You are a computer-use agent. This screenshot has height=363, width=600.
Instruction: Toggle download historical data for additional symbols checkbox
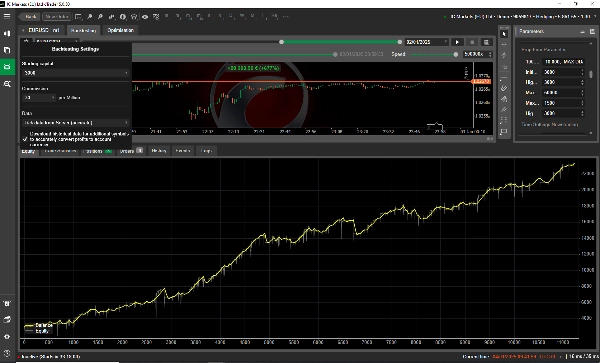[x=25, y=139]
